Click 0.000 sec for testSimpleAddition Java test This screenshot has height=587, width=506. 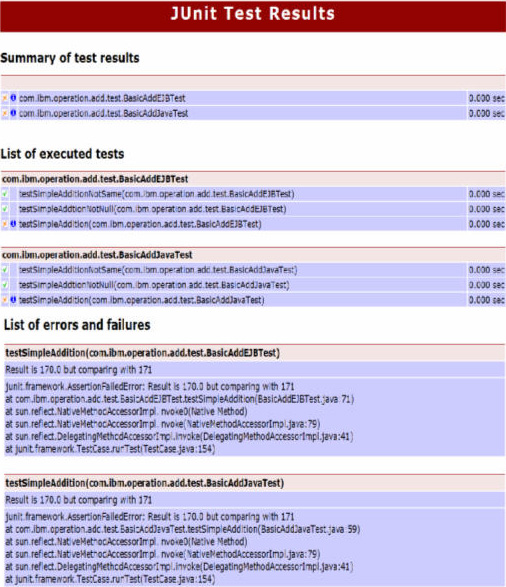pos(487,300)
